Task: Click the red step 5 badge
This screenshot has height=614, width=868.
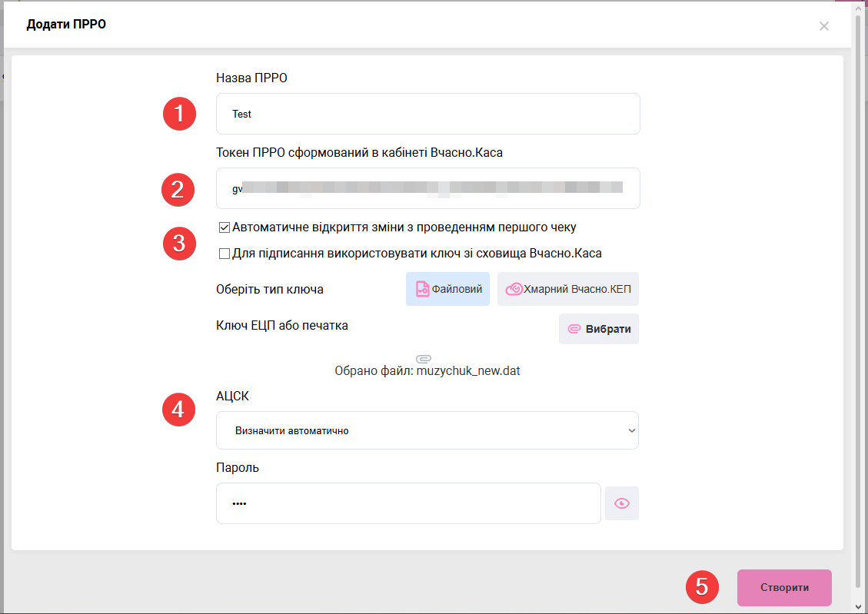Action: click(x=701, y=587)
